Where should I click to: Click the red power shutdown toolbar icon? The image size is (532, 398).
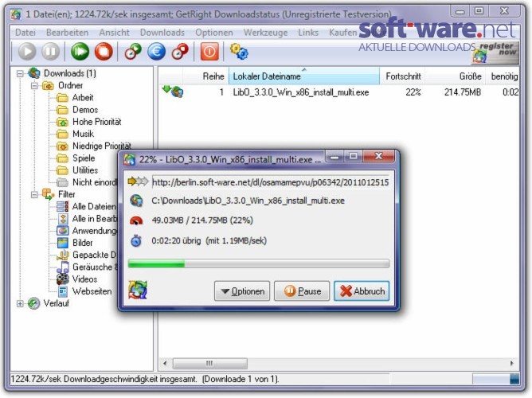209,52
